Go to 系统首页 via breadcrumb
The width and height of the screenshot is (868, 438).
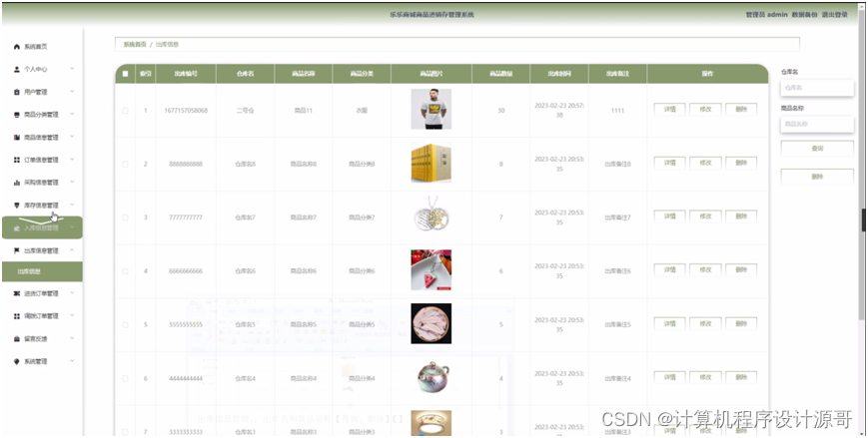[x=135, y=44]
